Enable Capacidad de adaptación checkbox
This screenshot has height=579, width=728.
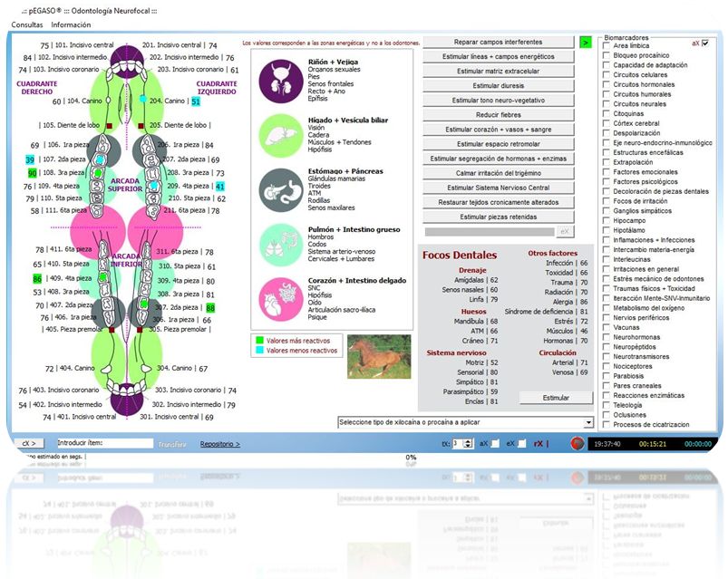(607, 65)
